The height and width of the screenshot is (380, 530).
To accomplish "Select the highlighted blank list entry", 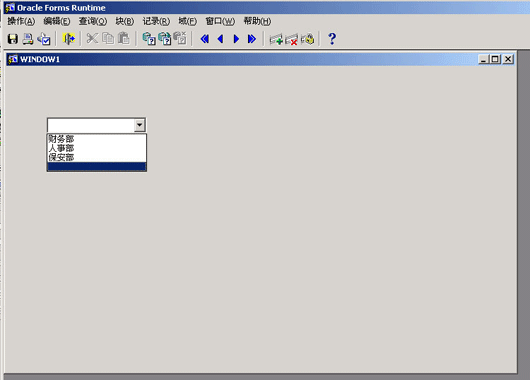I will 97,166.
